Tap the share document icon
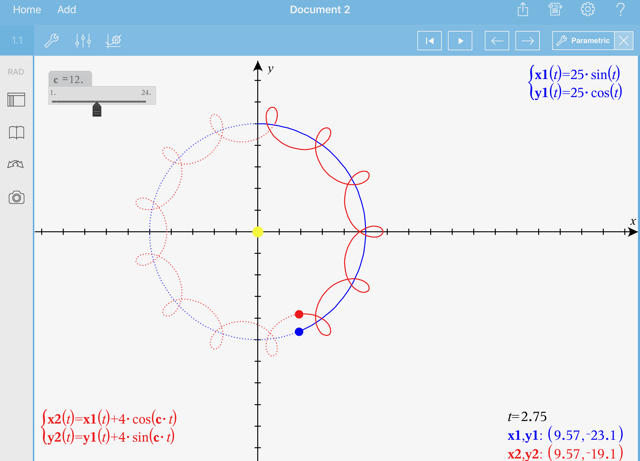This screenshot has width=640, height=461. 522,10
